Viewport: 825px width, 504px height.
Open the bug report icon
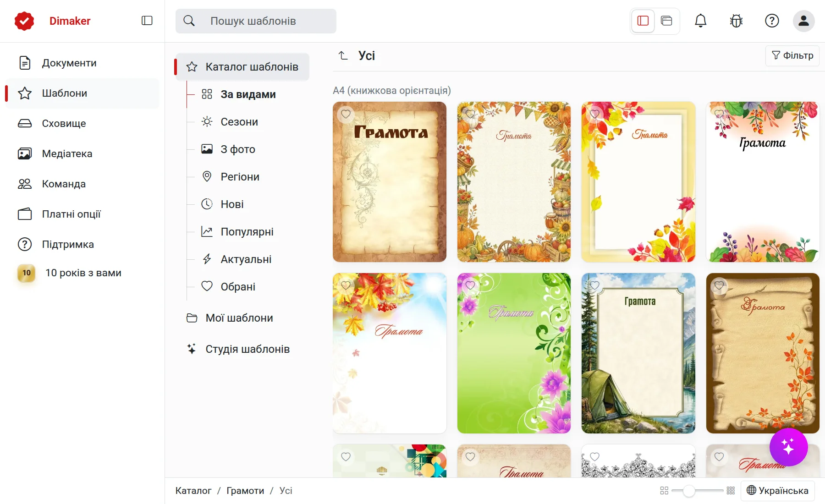736,21
